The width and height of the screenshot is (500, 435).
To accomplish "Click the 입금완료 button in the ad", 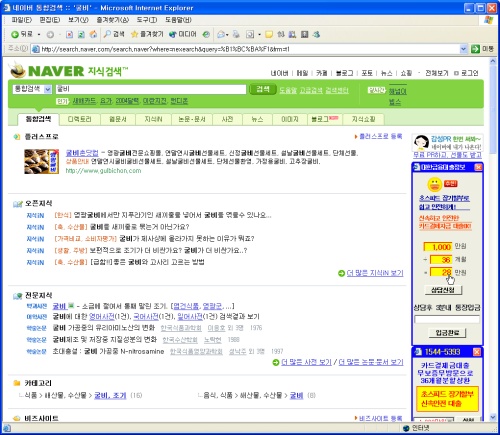I will [x=447, y=333].
